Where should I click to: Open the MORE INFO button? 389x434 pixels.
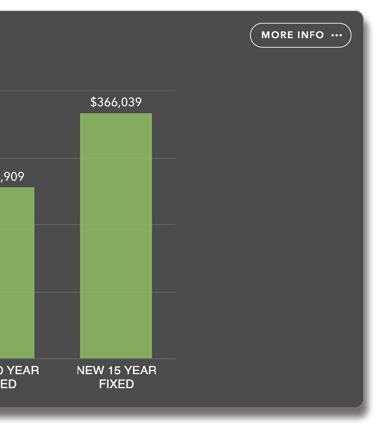point(301,35)
